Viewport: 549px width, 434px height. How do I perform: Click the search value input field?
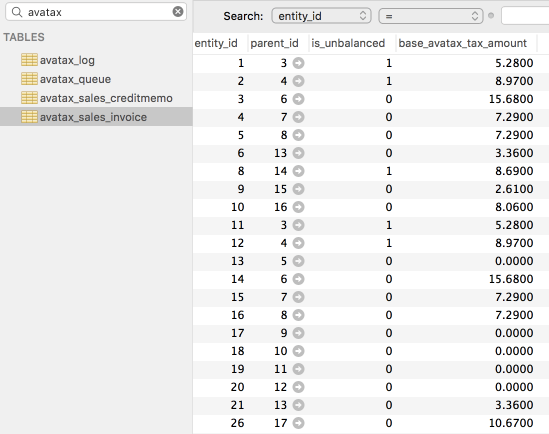pyautogui.click(x=525, y=16)
